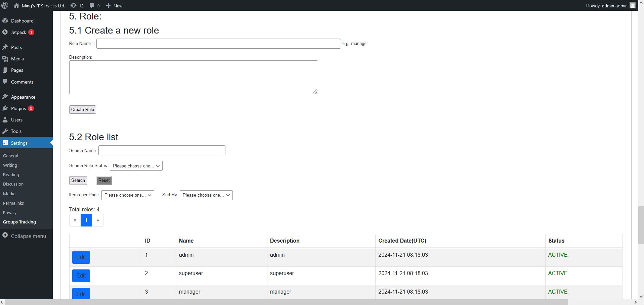Open the Plugins menu in sidebar
644x305 pixels.
[x=18, y=108]
